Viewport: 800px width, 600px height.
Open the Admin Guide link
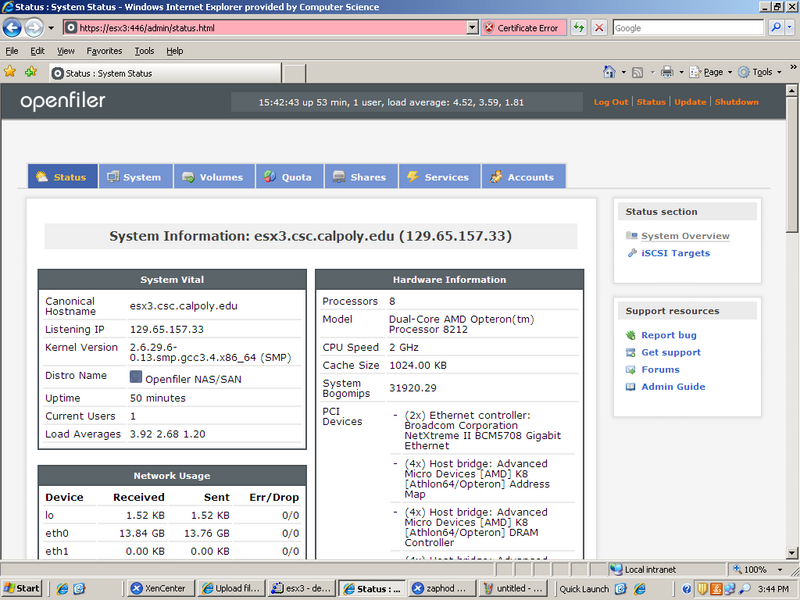[673, 387]
